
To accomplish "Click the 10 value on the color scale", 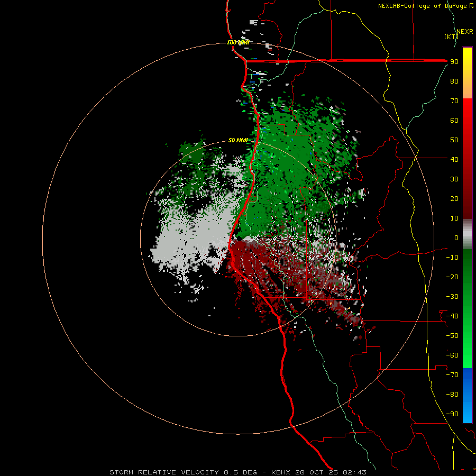I will pyautogui.click(x=454, y=218).
